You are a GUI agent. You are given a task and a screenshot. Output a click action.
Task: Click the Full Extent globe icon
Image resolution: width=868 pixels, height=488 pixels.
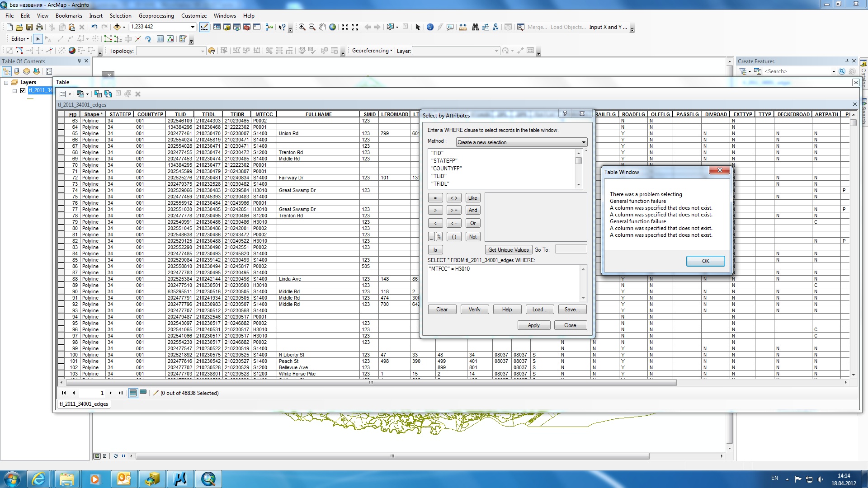[x=332, y=27]
